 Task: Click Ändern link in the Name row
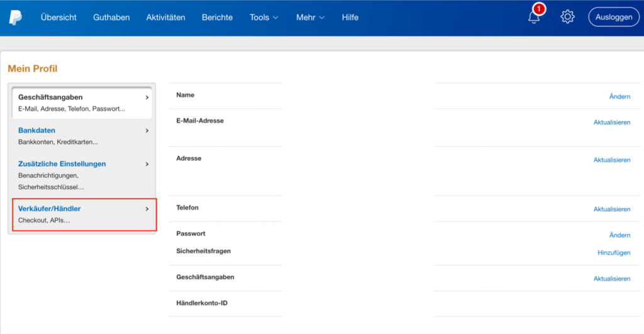click(x=619, y=96)
